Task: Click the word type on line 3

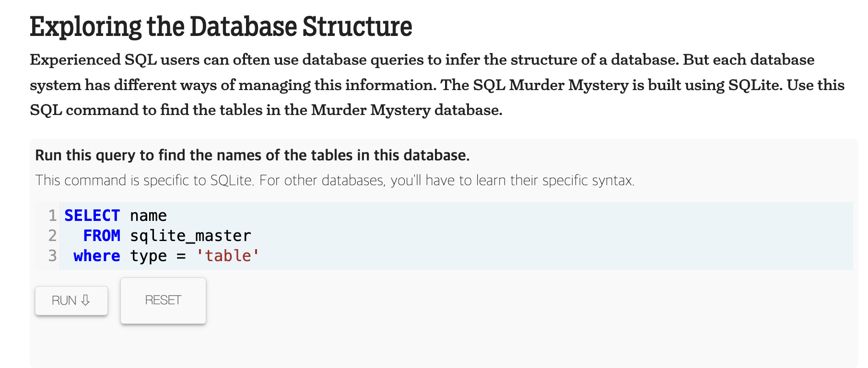Action: 148,256
